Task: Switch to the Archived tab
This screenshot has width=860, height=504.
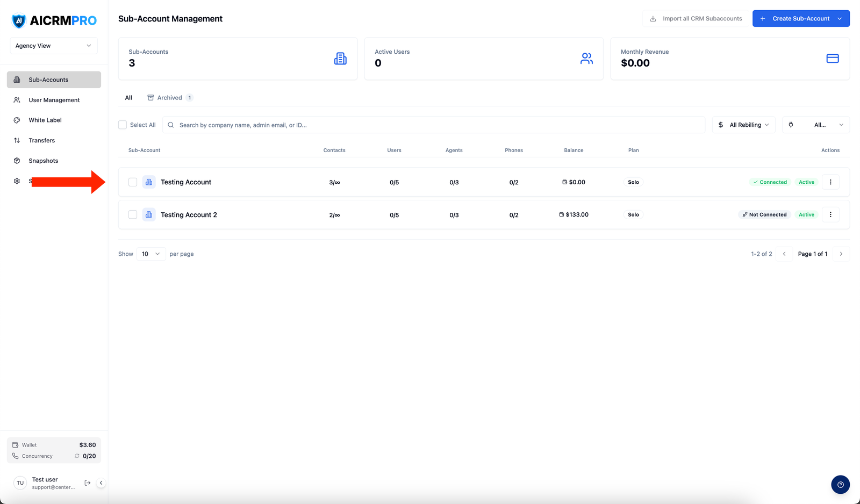Action: tap(170, 98)
